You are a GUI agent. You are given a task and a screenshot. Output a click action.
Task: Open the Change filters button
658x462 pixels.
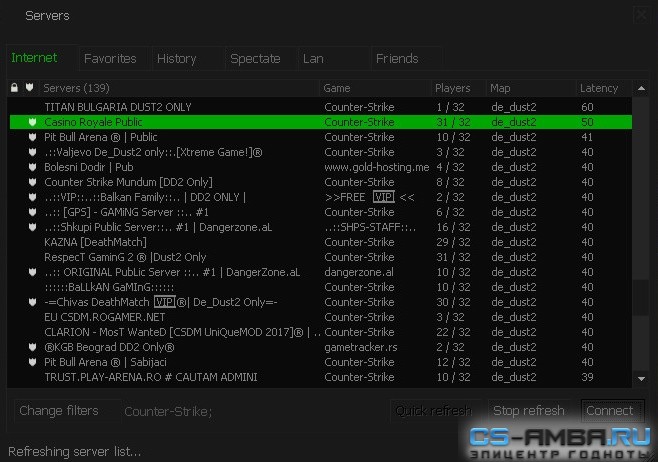[x=59, y=411]
